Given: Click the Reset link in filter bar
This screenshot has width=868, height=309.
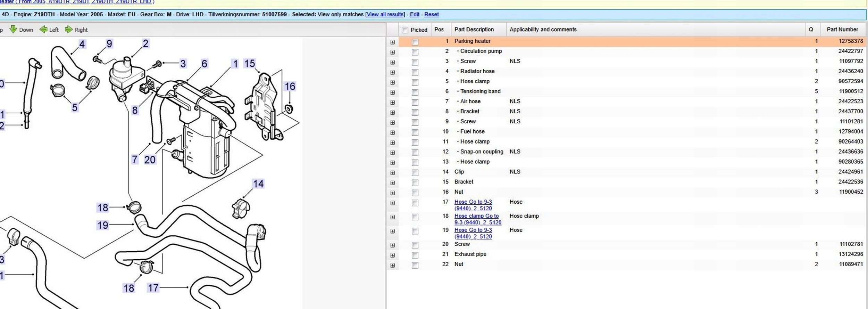Looking at the screenshot, I should click(431, 15).
